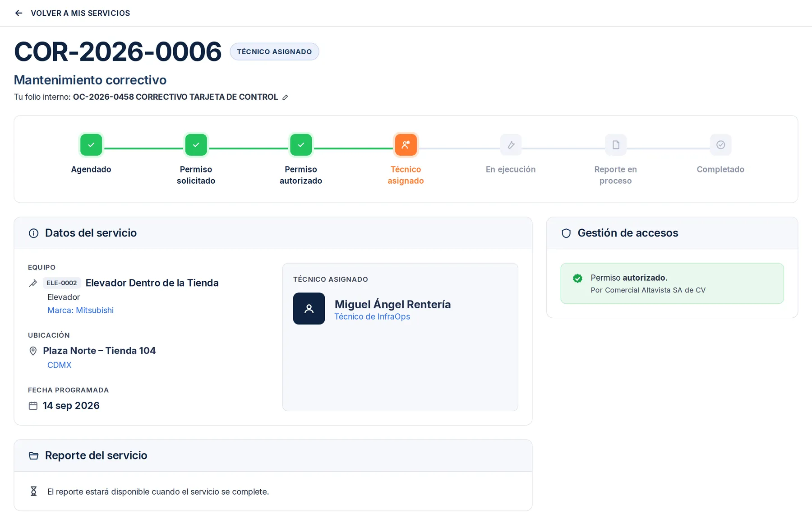The width and height of the screenshot is (812, 515).
Task: Open the Técnico de InfraOps link
Action: [x=372, y=317]
